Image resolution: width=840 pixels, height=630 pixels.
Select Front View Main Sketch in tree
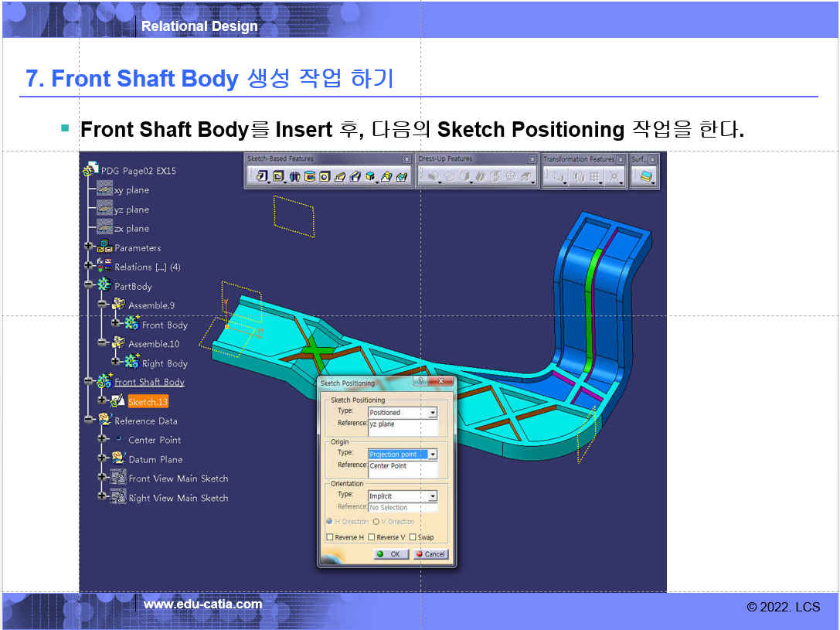coord(178,478)
